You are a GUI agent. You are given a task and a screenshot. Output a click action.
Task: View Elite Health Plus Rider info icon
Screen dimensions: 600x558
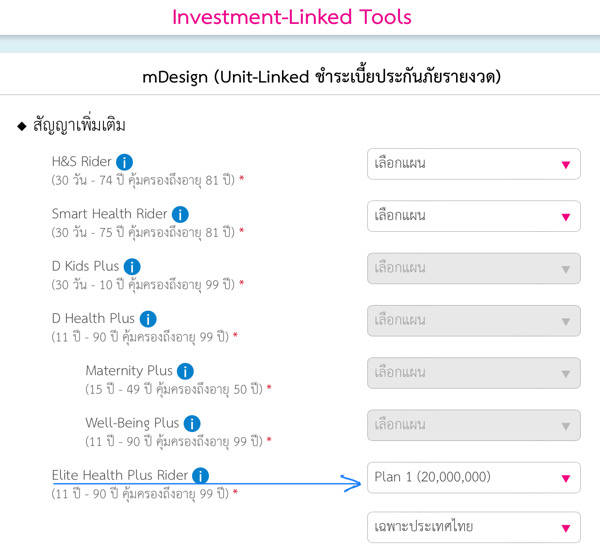tap(201, 476)
